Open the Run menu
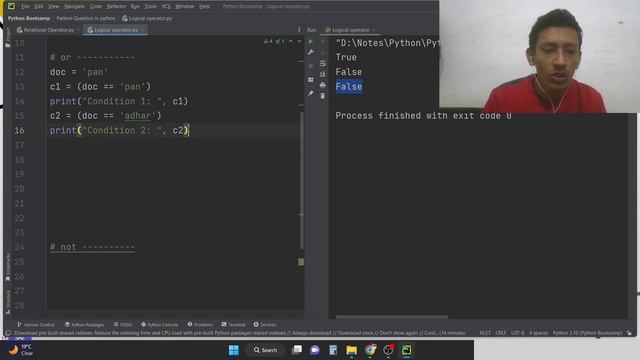Screen dimensions: 640x360 (135, 6)
